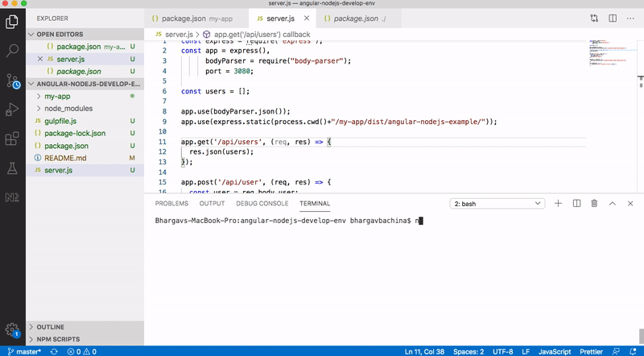The image size is (644, 356).
Task: Open package-lock.json in explorer
Action: click(85, 133)
